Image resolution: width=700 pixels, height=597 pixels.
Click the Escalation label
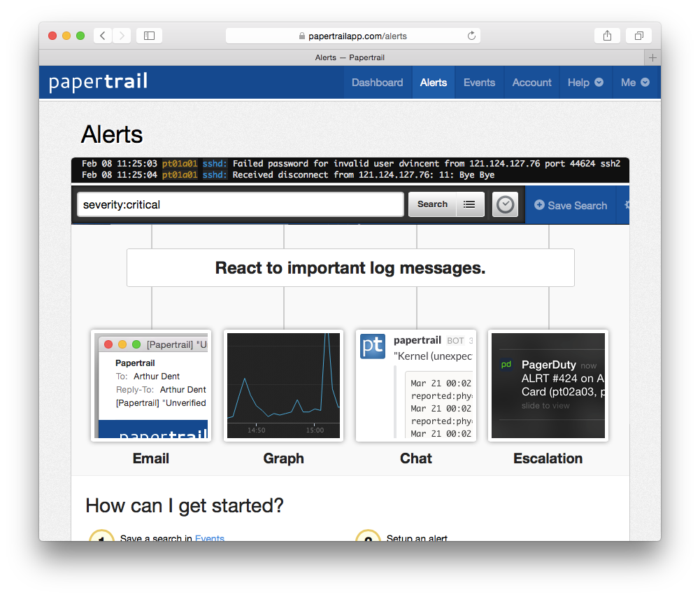point(548,458)
